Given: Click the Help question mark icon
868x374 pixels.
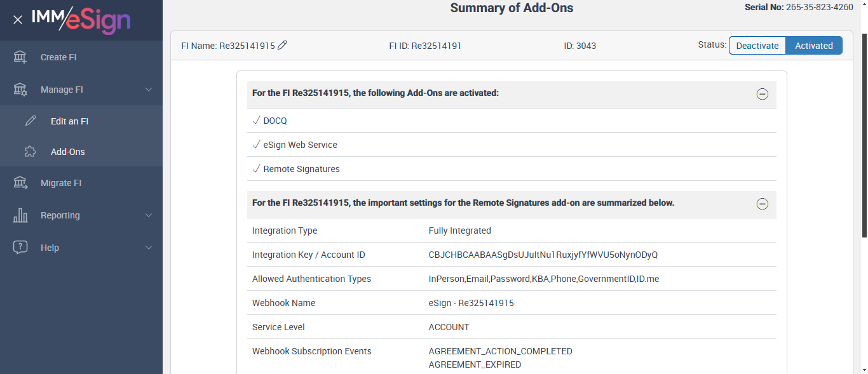Looking at the screenshot, I should [20, 248].
